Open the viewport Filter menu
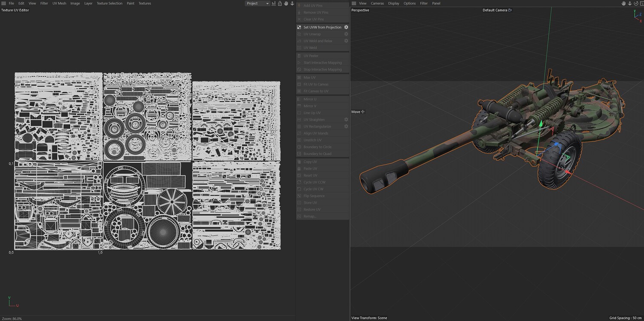Image resolution: width=644 pixels, height=321 pixels. coord(424,3)
